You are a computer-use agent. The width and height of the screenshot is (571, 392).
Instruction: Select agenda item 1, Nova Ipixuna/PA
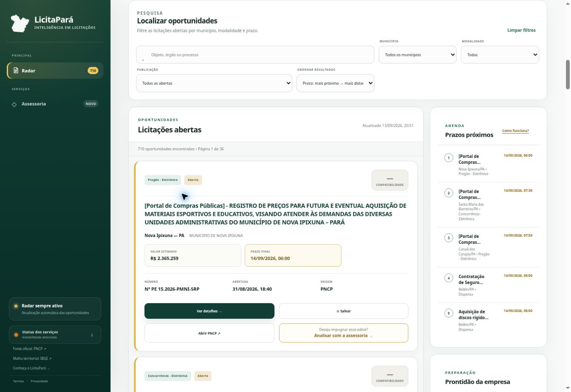488,165
